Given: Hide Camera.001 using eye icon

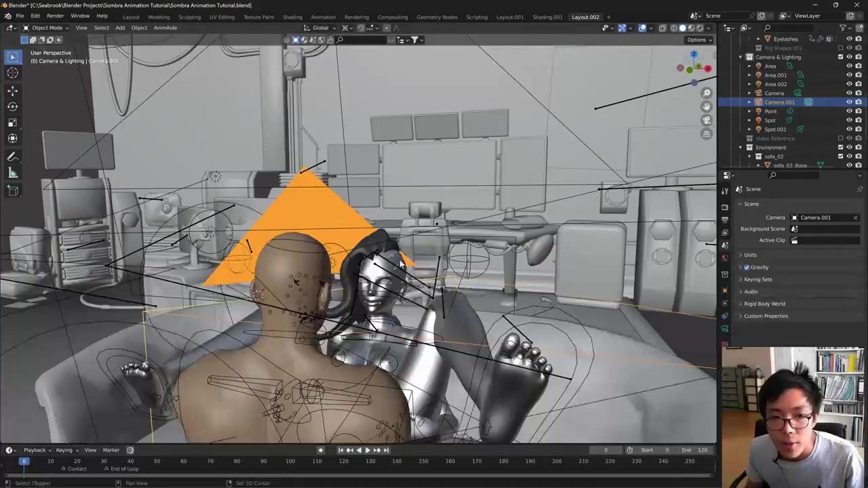Looking at the screenshot, I should pos(849,102).
